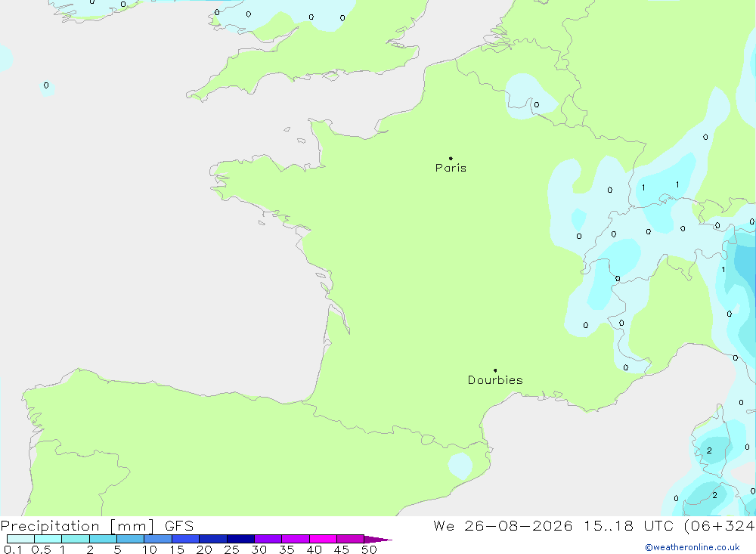Pick the legend swatch between 25 and 30

click(x=240, y=539)
